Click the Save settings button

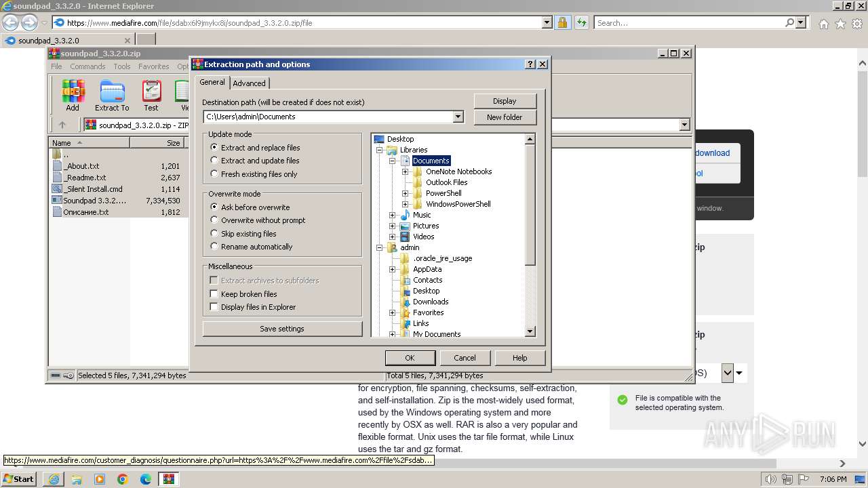pyautogui.click(x=282, y=329)
